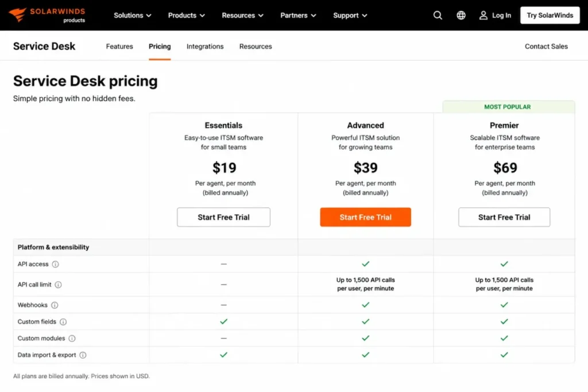Viewport: 588px width, 392px height.
Task: Open the Service Desk Resources tab
Action: click(x=256, y=46)
